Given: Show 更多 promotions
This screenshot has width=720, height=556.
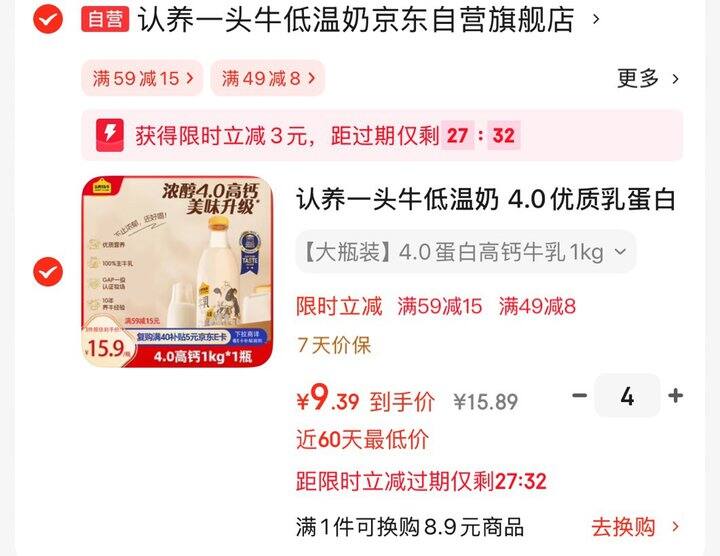Looking at the screenshot, I should point(647,79).
